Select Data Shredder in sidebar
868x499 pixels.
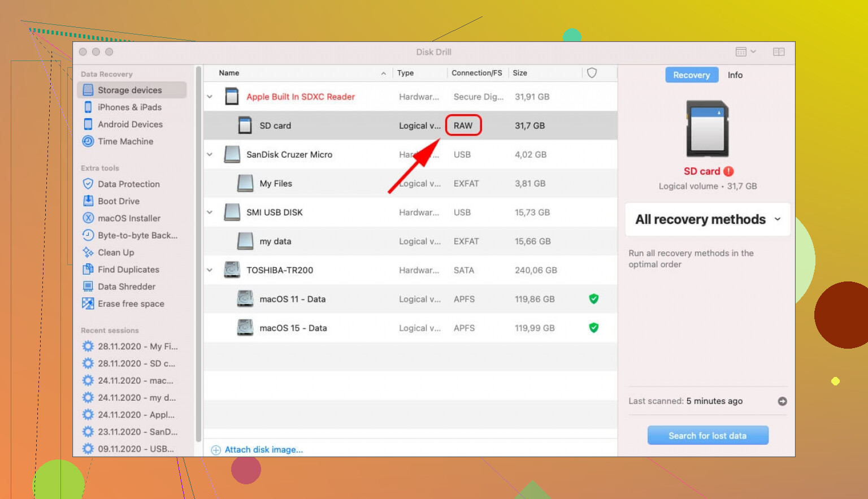point(126,287)
